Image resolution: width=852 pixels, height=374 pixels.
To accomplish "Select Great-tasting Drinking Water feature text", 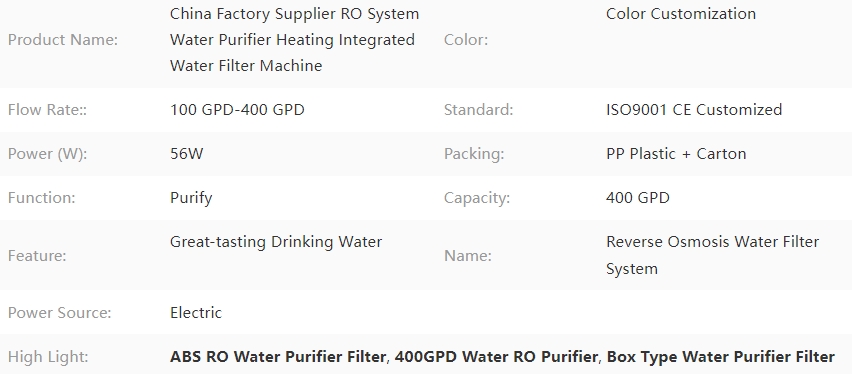I will coord(276,242).
